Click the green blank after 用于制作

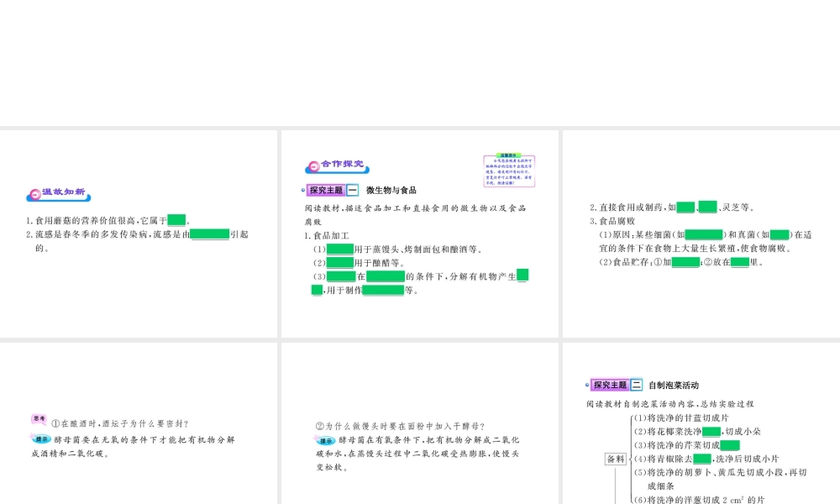[384, 291]
